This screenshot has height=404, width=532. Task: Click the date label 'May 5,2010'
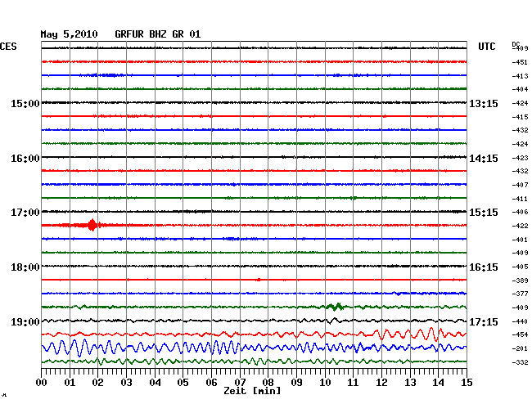[69, 34]
